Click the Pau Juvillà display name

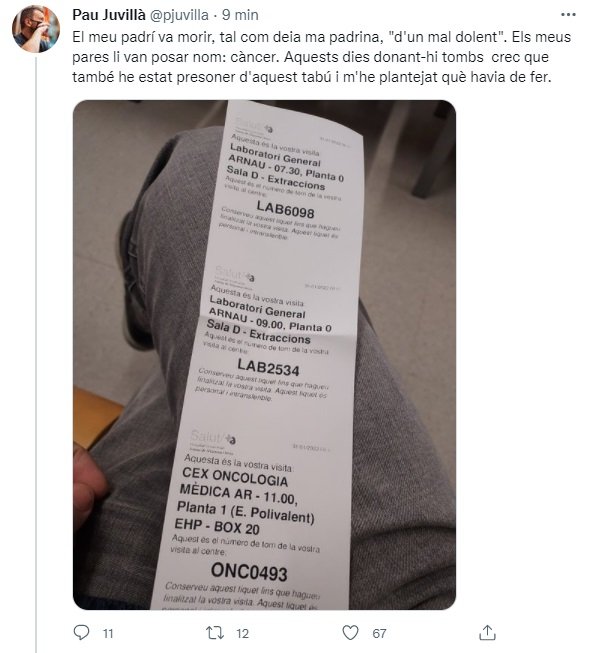(x=109, y=15)
